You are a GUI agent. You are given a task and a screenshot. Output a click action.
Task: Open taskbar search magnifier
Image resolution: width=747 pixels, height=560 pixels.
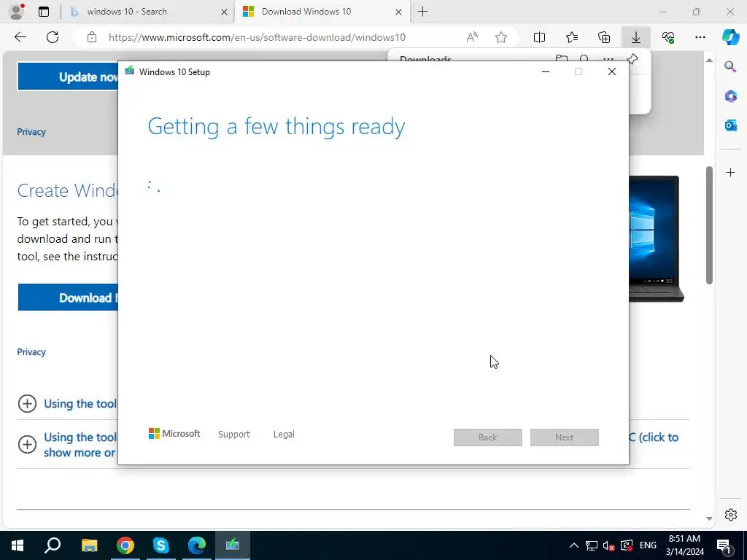click(53, 545)
